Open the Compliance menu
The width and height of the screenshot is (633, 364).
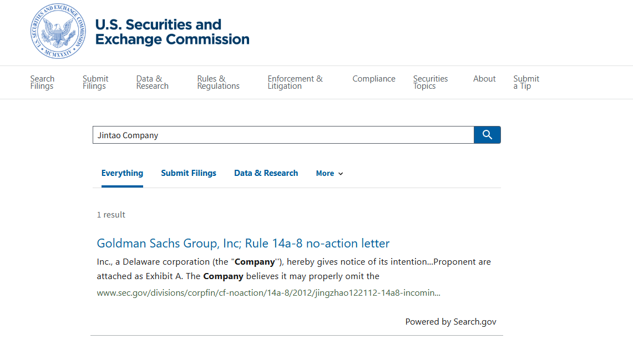pyautogui.click(x=374, y=79)
